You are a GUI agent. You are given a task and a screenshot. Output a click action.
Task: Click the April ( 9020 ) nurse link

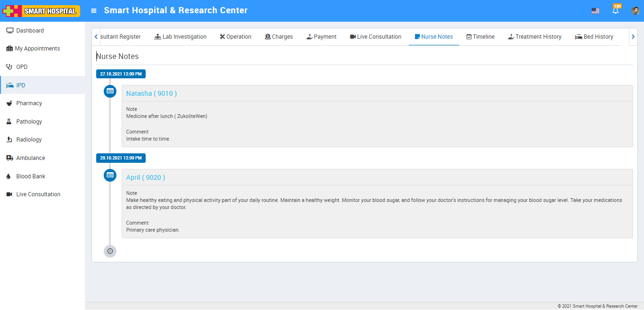[145, 177]
